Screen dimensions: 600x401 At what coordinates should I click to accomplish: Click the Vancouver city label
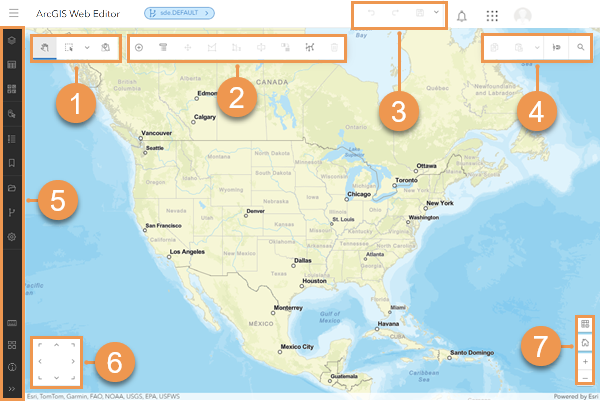tap(157, 133)
